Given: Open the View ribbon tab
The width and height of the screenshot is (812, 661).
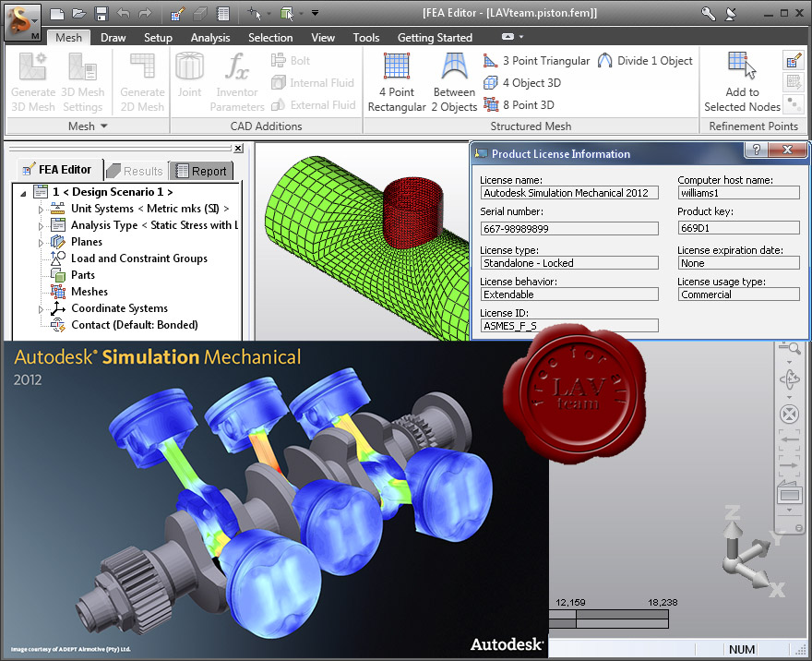Looking at the screenshot, I should click(x=323, y=37).
